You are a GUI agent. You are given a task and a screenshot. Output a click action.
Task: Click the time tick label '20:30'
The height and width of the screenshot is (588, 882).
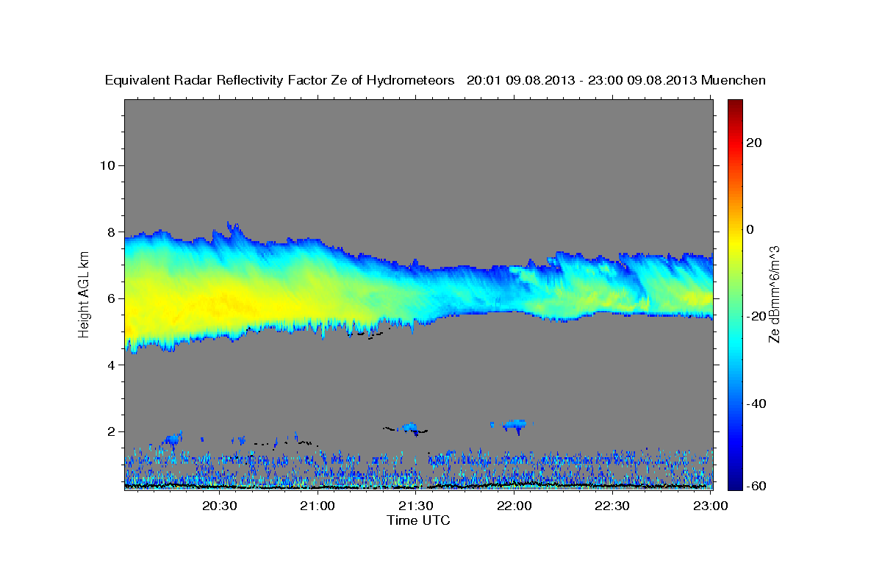tap(219, 506)
